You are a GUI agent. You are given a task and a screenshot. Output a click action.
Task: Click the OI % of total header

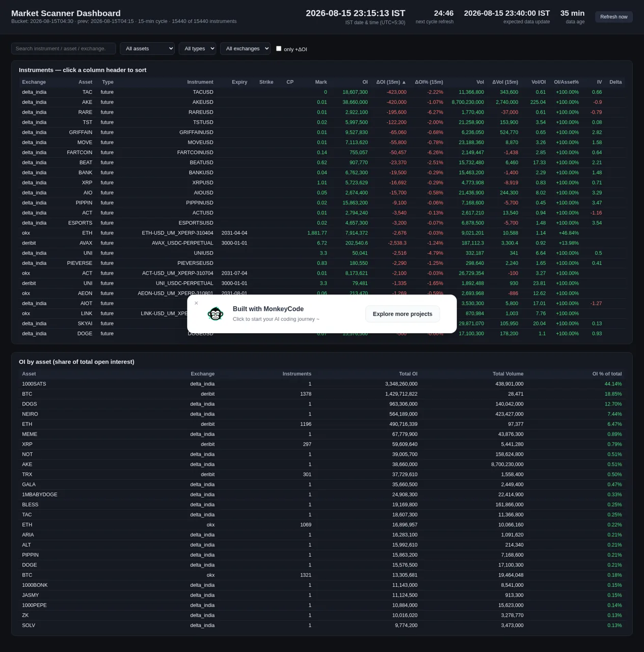[x=607, y=374]
